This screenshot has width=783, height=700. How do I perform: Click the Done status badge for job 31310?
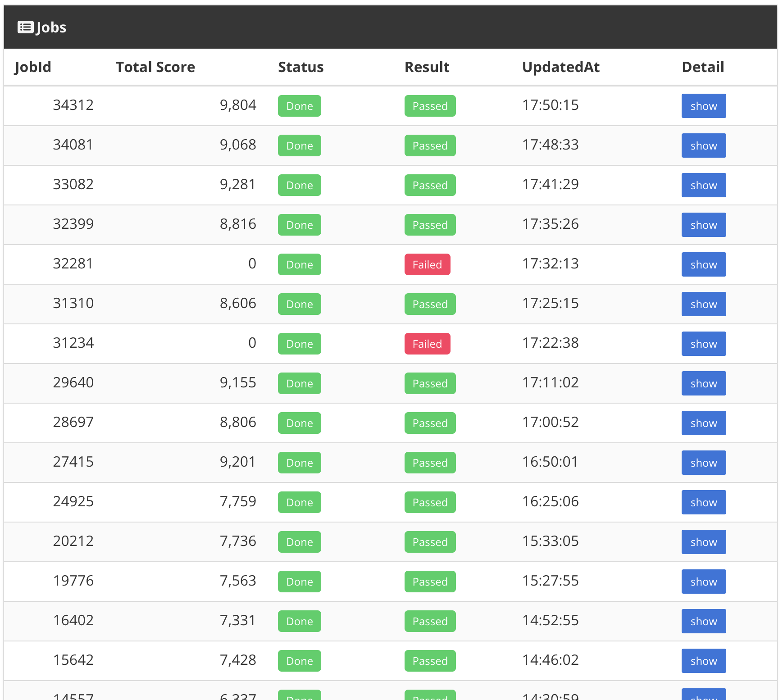click(x=300, y=304)
